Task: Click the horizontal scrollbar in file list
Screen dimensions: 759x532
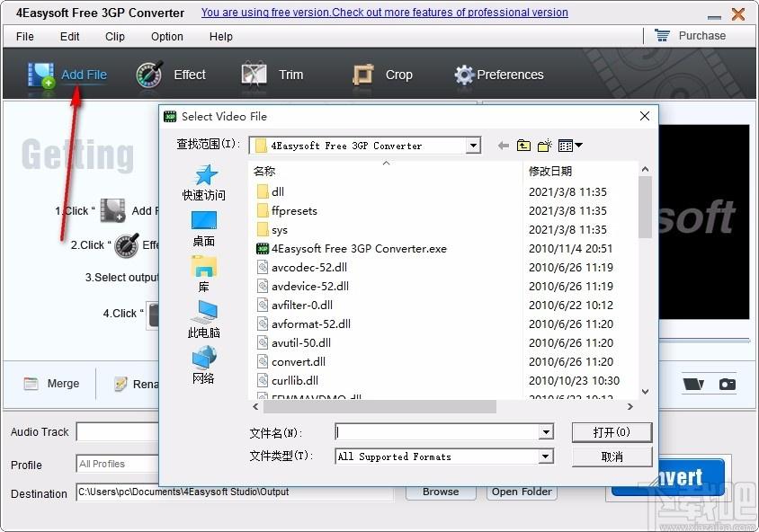Action: [380, 407]
